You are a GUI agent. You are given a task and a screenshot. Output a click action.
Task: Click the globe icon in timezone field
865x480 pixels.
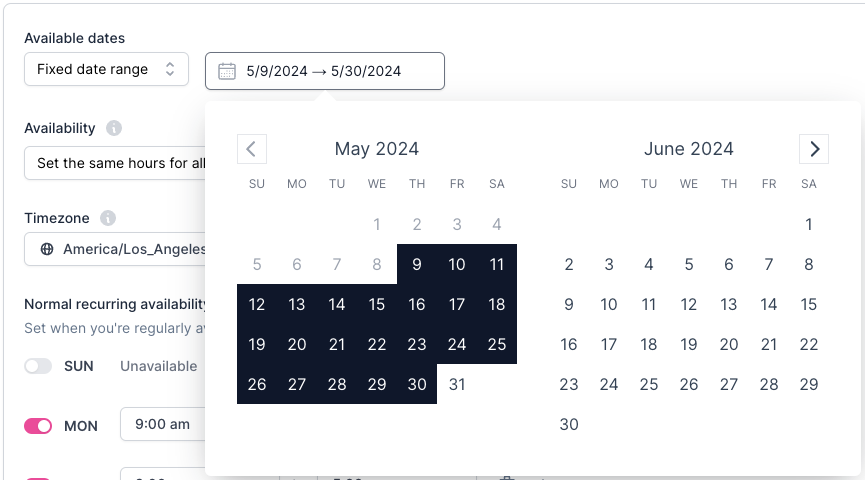46,249
